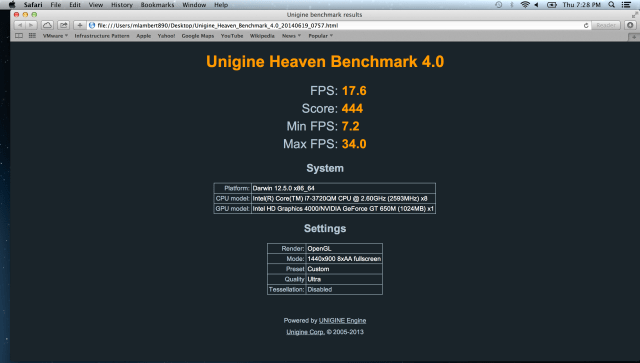Open Top Sites grid icon
Image resolution: width=640 pixels, height=363 pixels.
point(32,36)
